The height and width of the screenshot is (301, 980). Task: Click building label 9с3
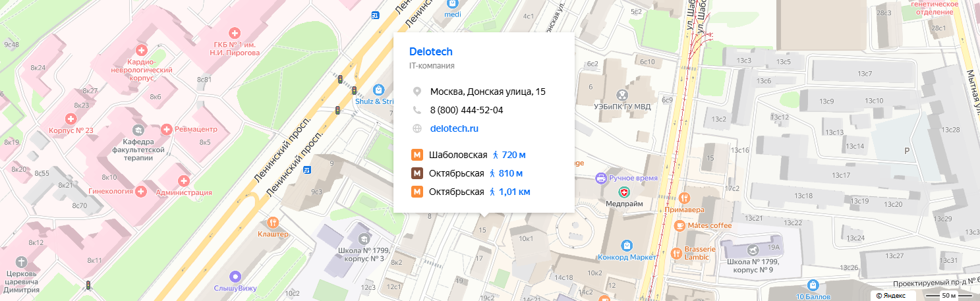pyautogui.click(x=316, y=192)
